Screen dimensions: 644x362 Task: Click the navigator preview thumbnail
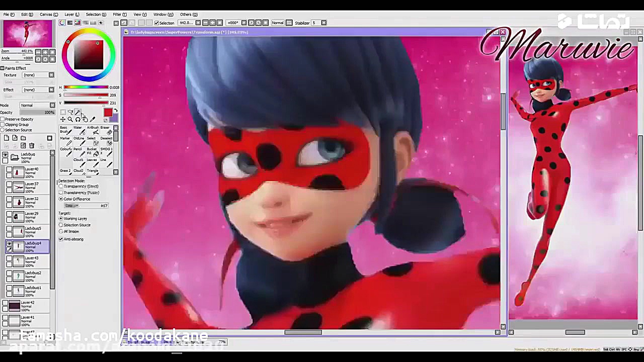click(x=27, y=34)
